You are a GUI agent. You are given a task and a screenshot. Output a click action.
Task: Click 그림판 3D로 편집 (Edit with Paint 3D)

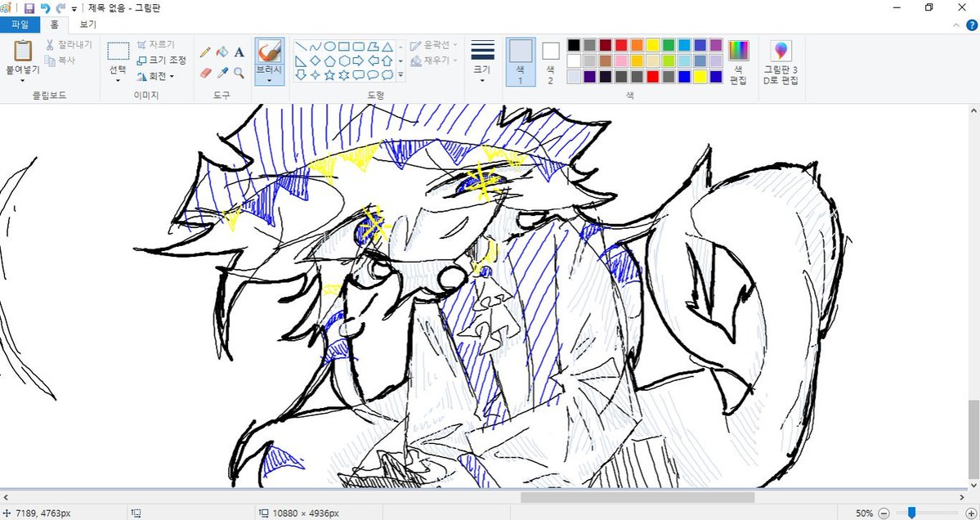(x=781, y=61)
